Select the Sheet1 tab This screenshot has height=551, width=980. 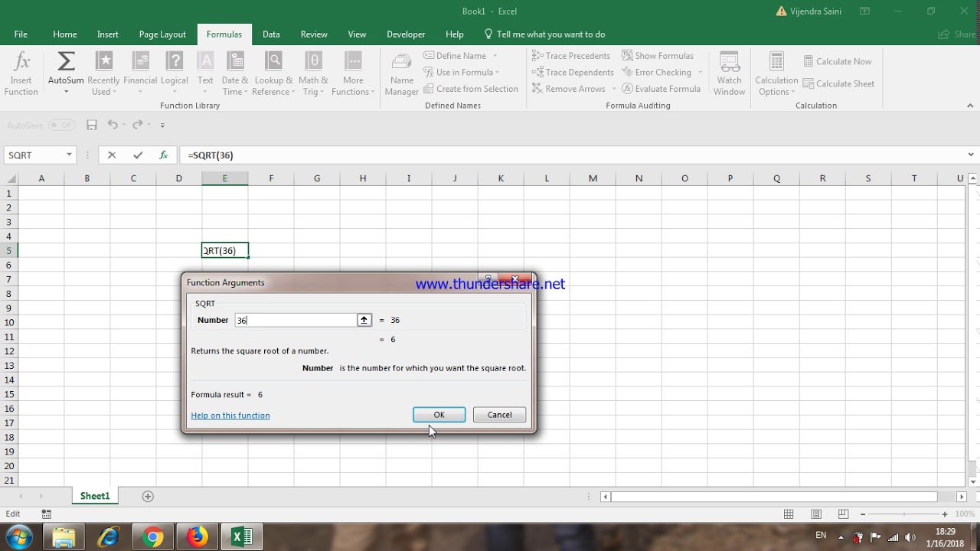(95, 496)
